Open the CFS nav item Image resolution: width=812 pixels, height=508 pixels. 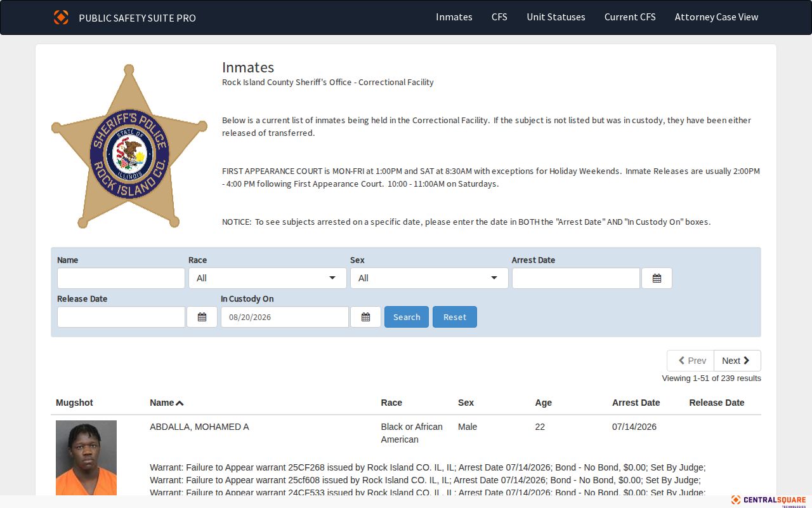coord(499,17)
